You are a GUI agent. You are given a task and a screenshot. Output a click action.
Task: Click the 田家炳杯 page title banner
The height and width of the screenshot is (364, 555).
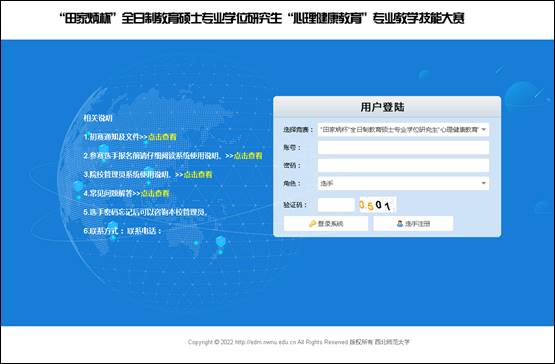262,18
